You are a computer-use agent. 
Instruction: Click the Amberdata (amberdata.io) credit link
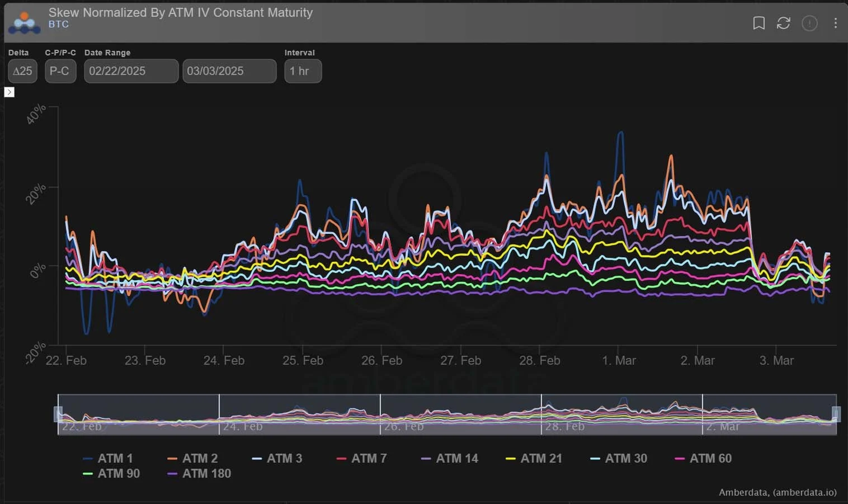tap(778, 492)
